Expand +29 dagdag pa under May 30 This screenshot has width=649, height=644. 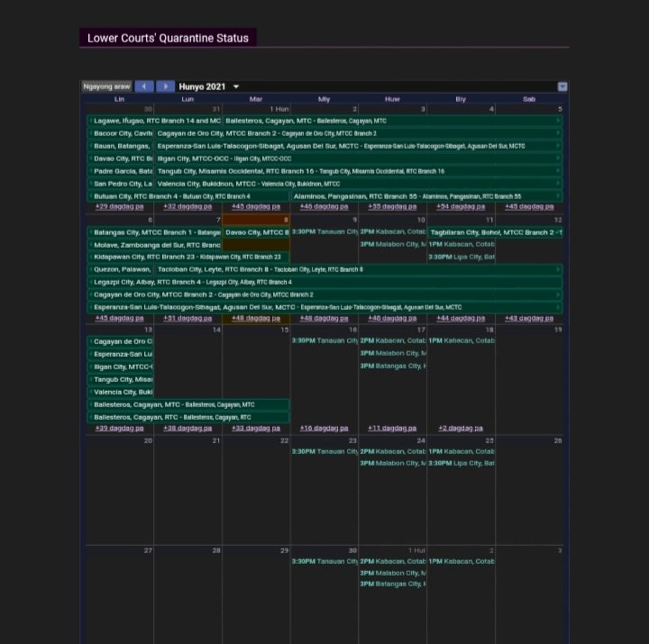[x=119, y=206]
